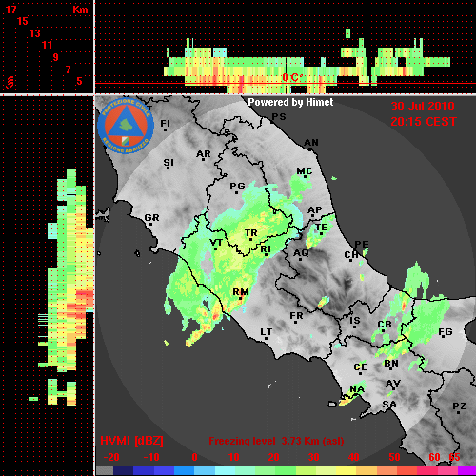476x476 pixels.
Task: Click the RM city marker on map
Action: (x=241, y=298)
